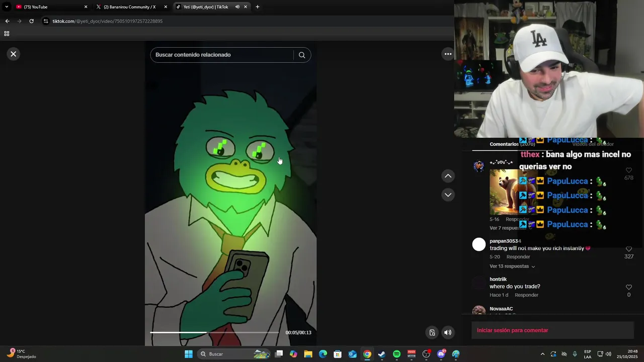Open Spotify from the taskbar
The image size is (644, 362).
click(x=396, y=354)
